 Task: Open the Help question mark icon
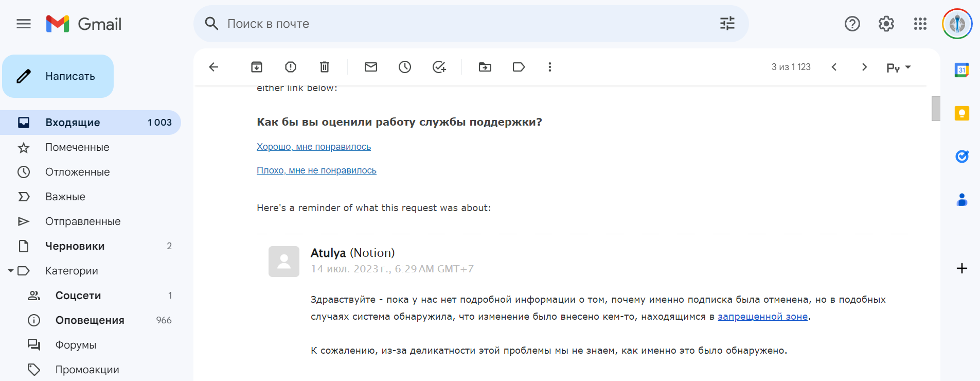[852, 24]
